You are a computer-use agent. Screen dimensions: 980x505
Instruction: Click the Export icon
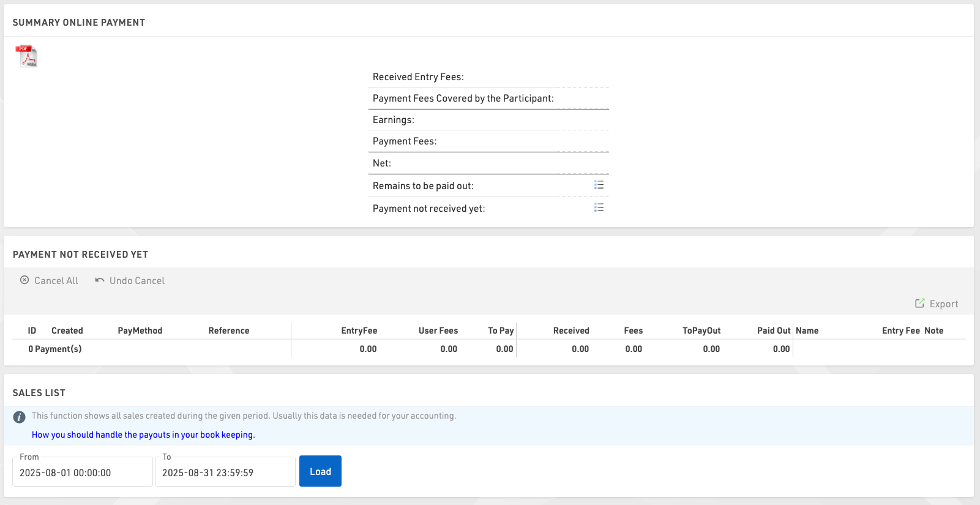[919, 304]
